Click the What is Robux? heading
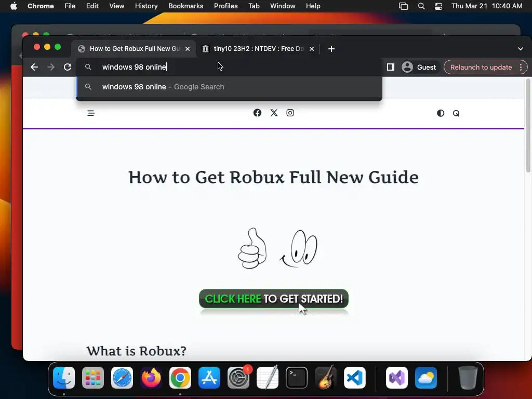532x399 pixels. pos(137,351)
